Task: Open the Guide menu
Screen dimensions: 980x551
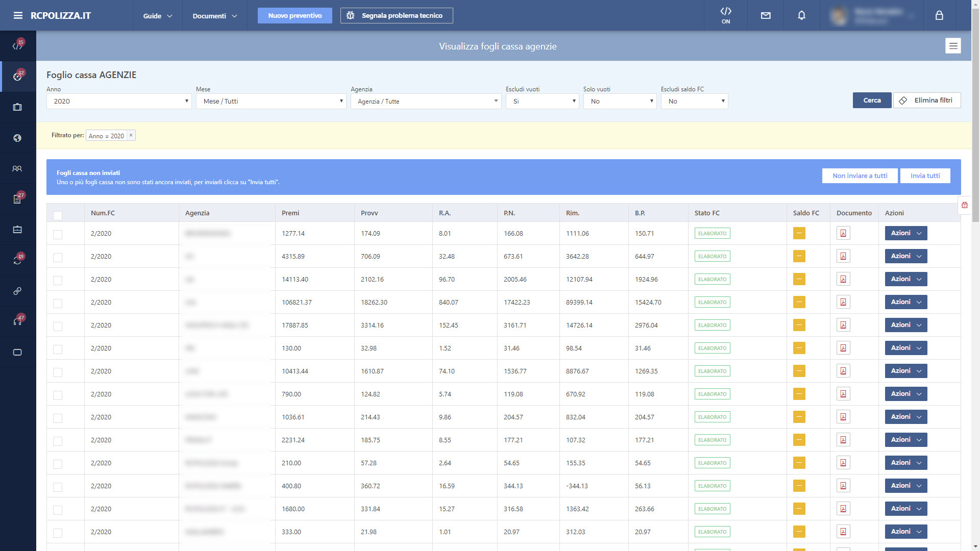Action: pos(157,16)
